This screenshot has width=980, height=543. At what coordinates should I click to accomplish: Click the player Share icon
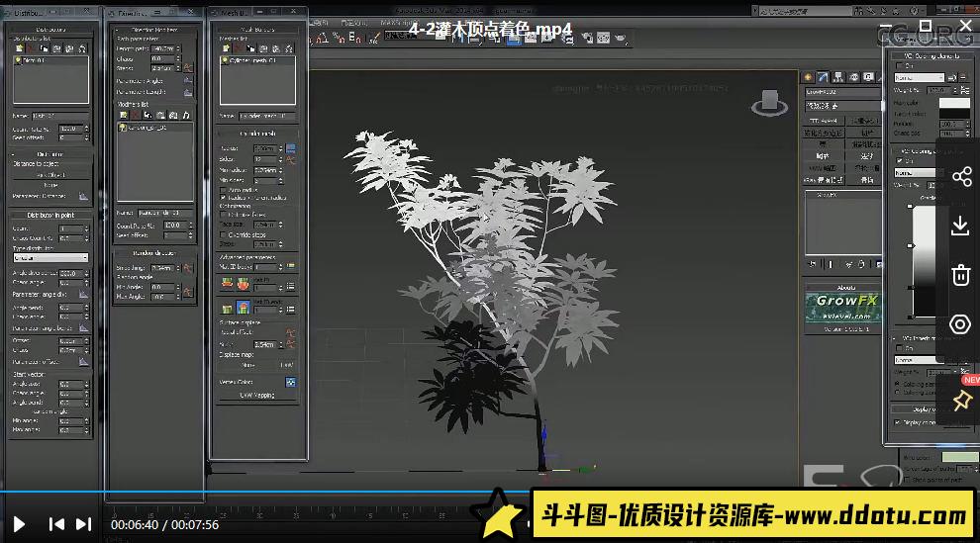pos(961,177)
